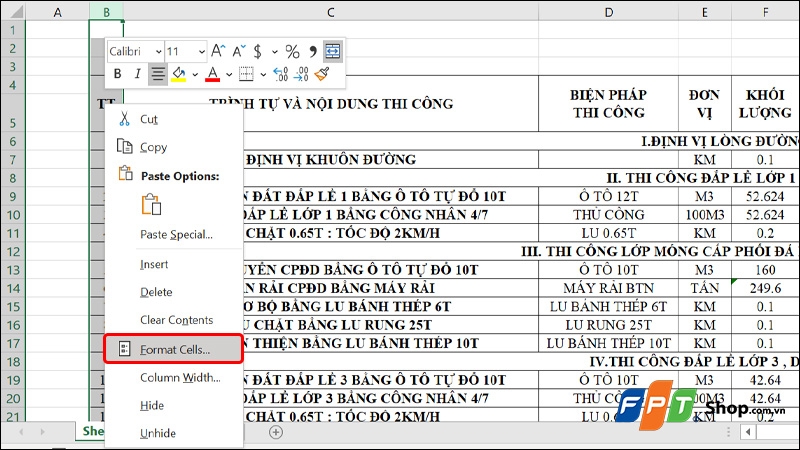Hide the selected column
The image size is (800, 450).
click(x=173, y=406)
